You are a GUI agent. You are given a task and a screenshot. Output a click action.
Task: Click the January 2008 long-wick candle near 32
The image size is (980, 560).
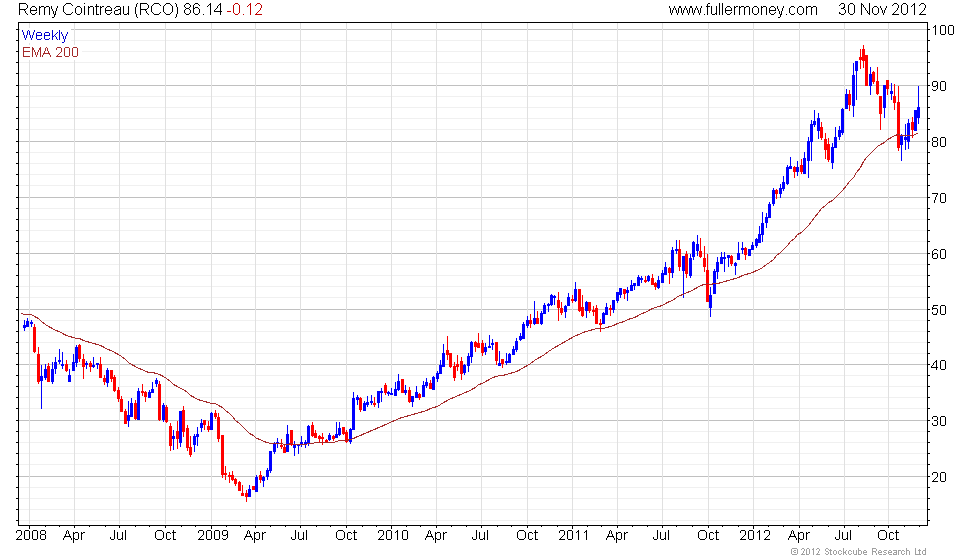(41, 388)
